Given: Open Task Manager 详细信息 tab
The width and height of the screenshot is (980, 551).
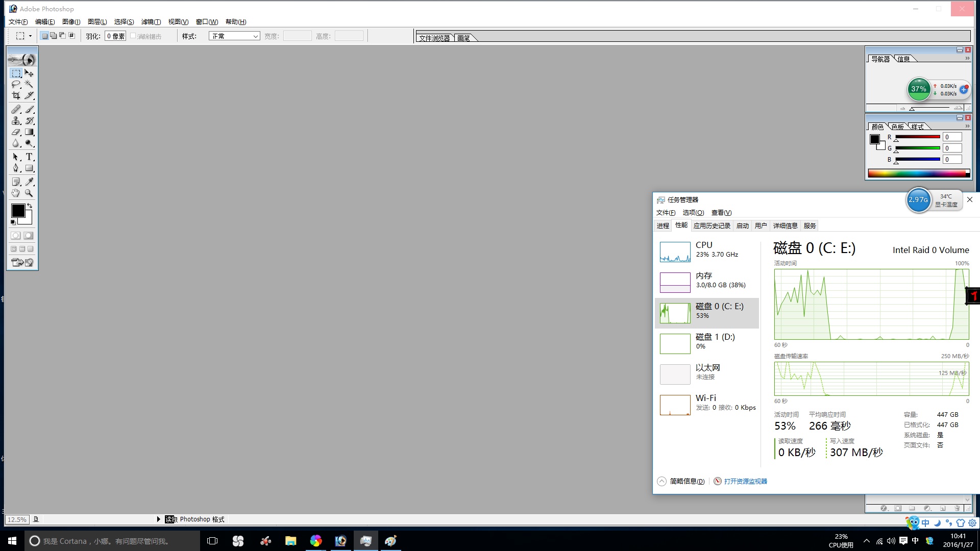Looking at the screenshot, I should (x=785, y=226).
